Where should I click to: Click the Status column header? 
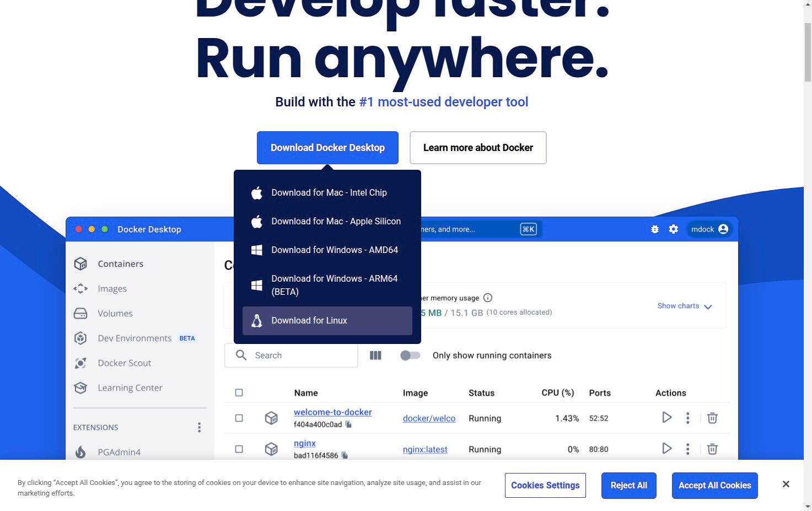click(x=481, y=393)
